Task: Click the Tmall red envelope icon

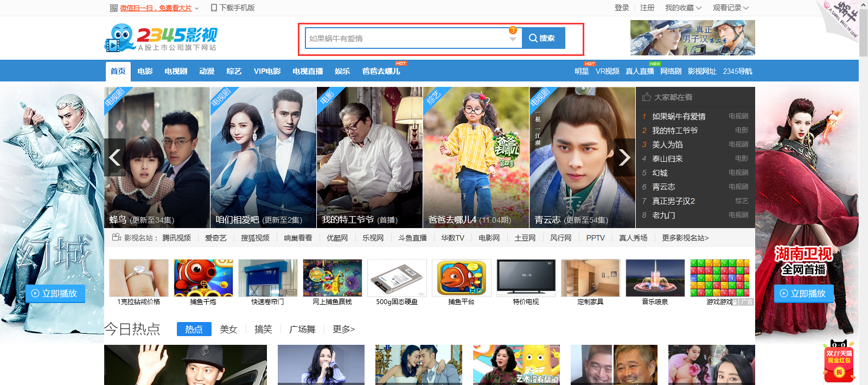Action: pos(839,362)
